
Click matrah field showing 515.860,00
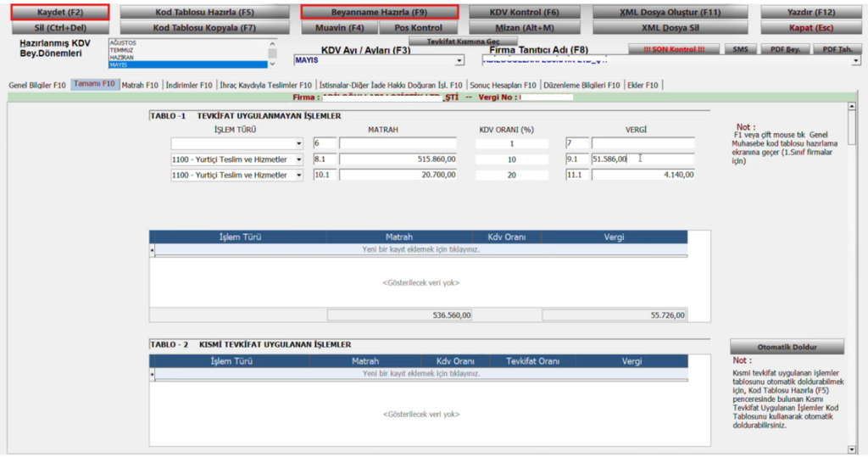click(x=398, y=159)
